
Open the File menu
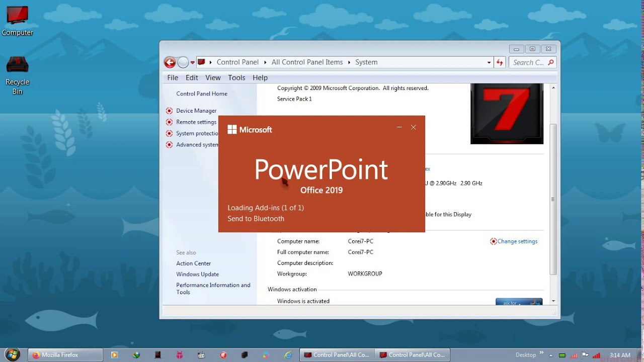coord(173,77)
